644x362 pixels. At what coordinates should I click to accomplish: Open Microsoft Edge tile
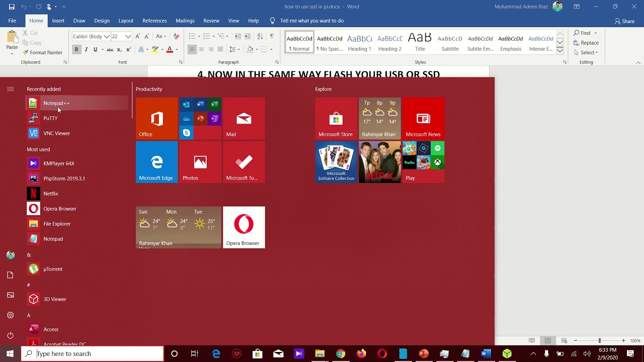tap(156, 162)
